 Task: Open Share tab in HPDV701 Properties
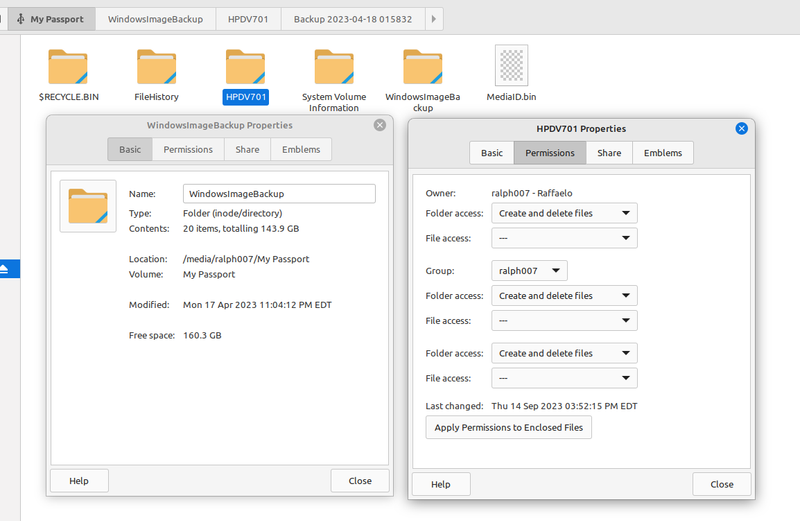[x=609, y=153]
